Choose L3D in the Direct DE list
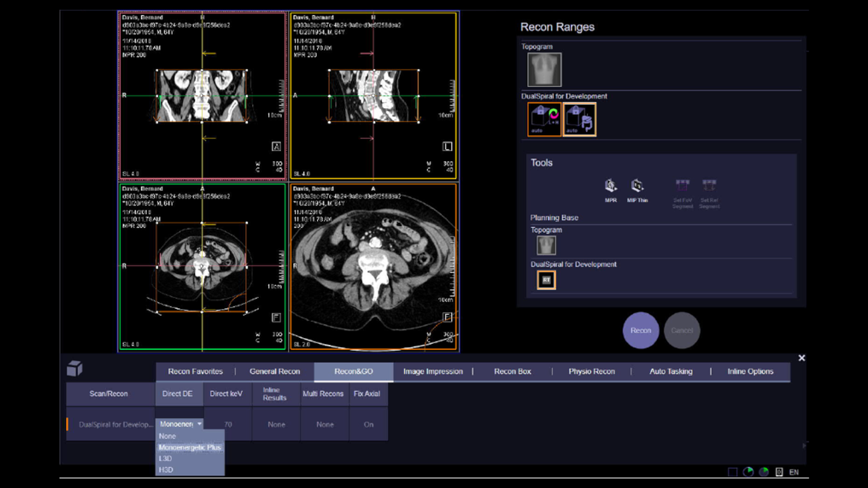The width and height of the screenshot is (868, 488). [165, 458]
